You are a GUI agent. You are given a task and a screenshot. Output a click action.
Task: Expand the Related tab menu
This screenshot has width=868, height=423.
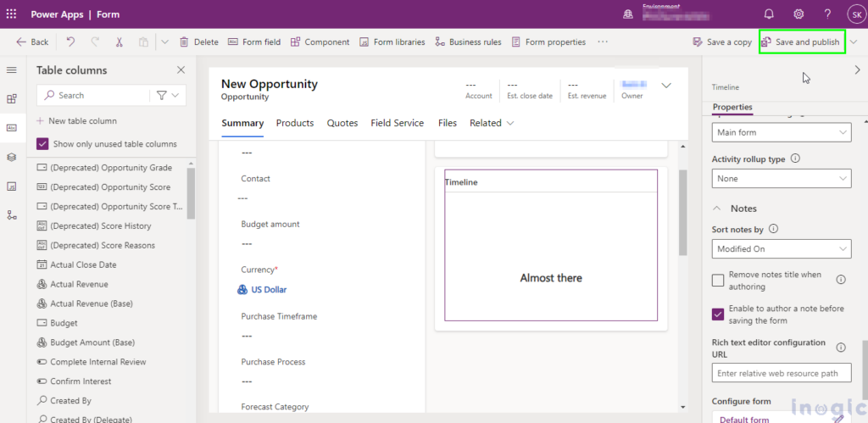[x=492, y=123]
